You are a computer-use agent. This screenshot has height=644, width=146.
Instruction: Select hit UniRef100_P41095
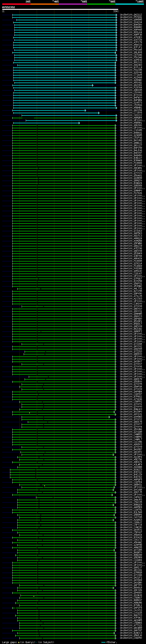coord(131,70)
